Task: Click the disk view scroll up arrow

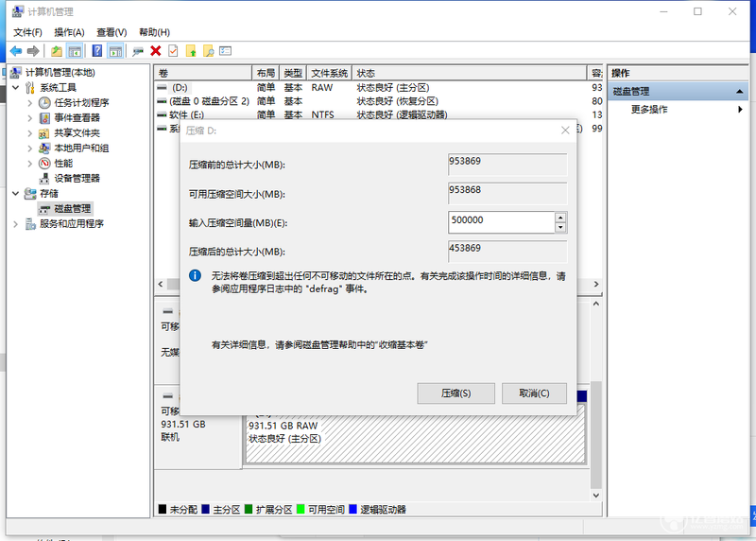Action: click(596, 304)
